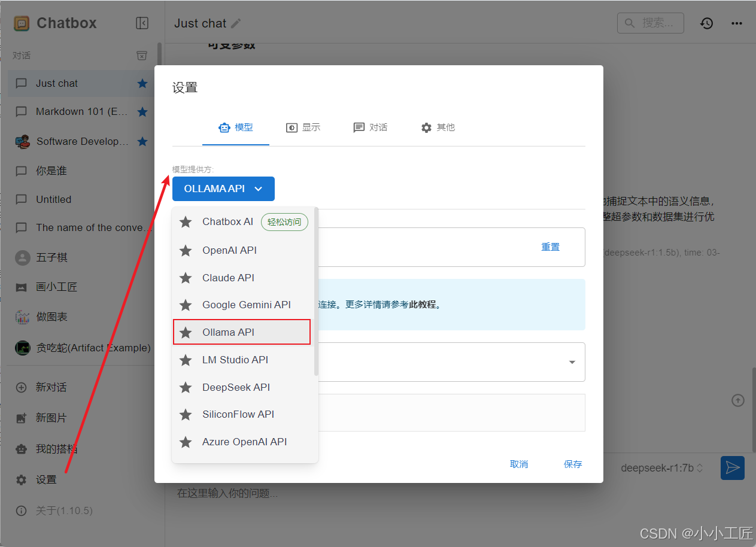The height and width of the screenshot is (547, 756).
Task: Open chat history via the clock icon
Action: (706, 23)
